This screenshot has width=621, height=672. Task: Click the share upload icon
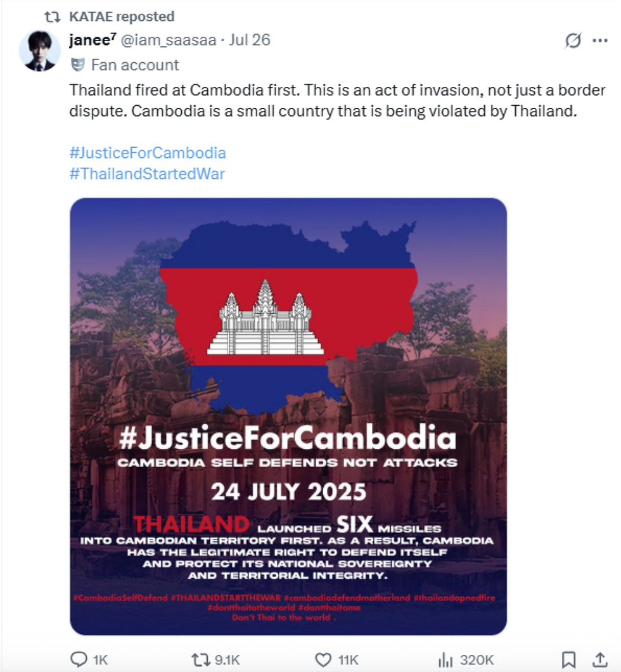point(601,659)
